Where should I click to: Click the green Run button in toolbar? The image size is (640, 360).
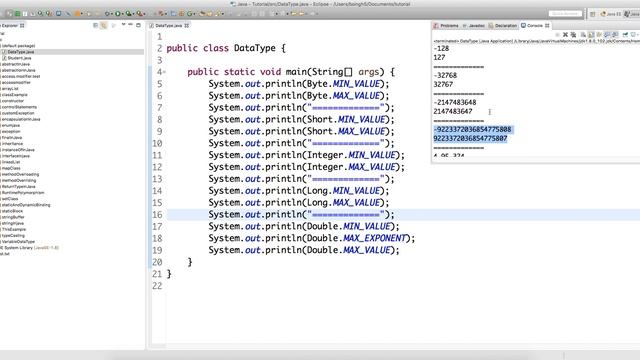tap(118, 13)
